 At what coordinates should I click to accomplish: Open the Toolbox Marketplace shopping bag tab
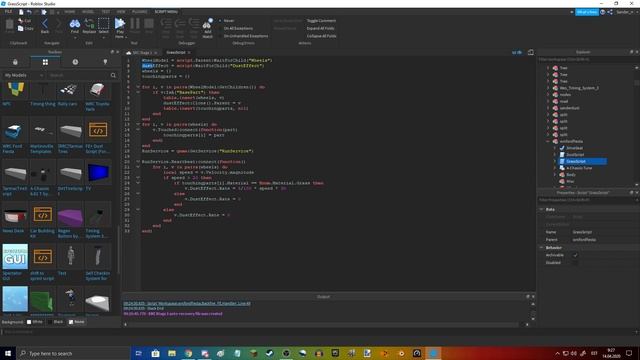tap(15, 62)
